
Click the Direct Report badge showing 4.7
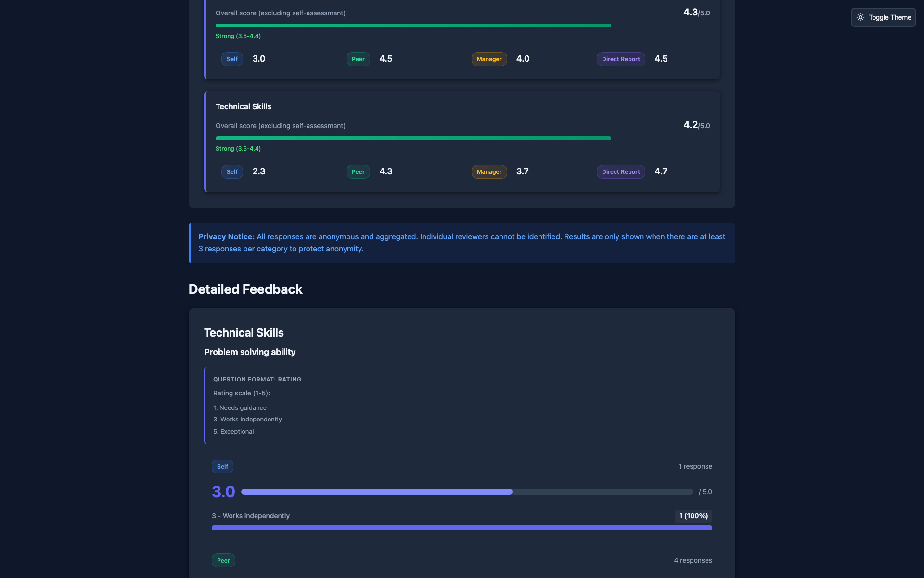pyautogui.click(x=620, y=171)
